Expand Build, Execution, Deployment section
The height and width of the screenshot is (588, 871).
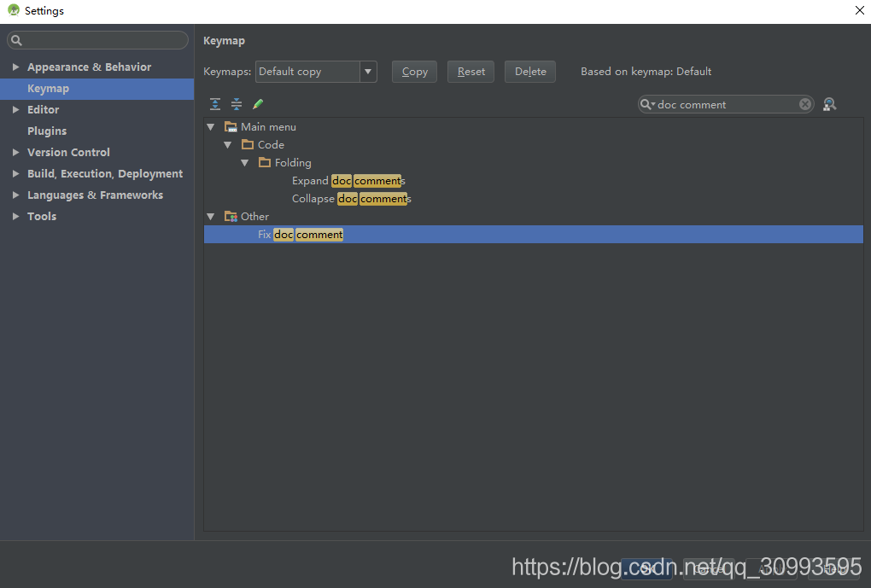15,173
